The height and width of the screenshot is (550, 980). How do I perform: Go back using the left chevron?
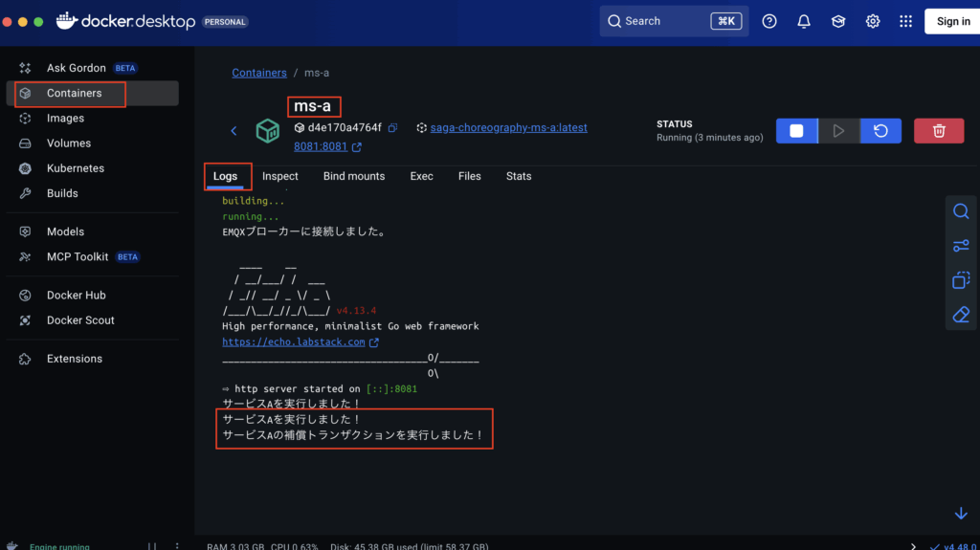point(234,131)
